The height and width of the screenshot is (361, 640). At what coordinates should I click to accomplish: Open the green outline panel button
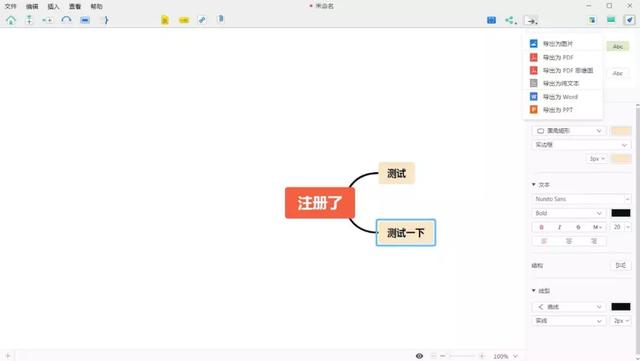click(611, 20)
